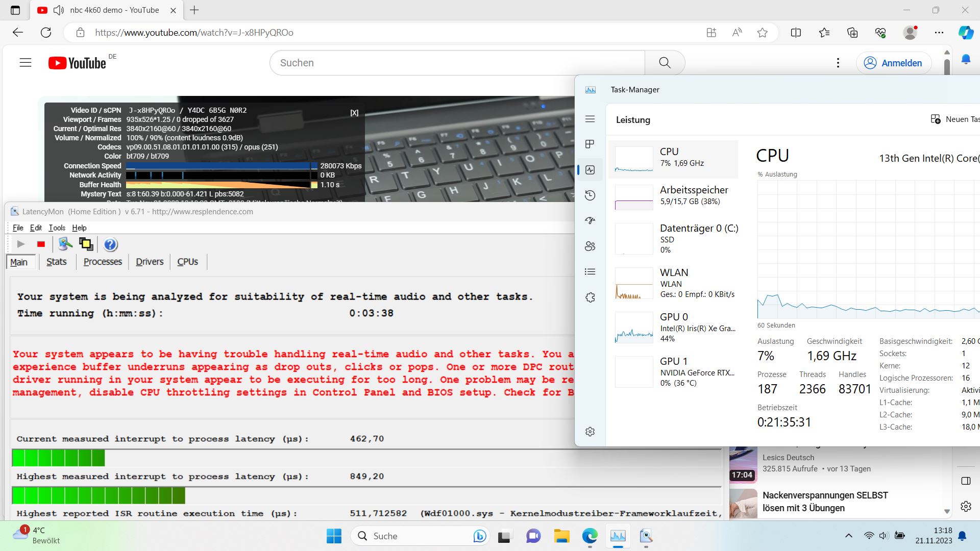The height and width of the screenshot is (551, 980).
Task: Open Task Manager App history sidebar icon
Action: 590,195
